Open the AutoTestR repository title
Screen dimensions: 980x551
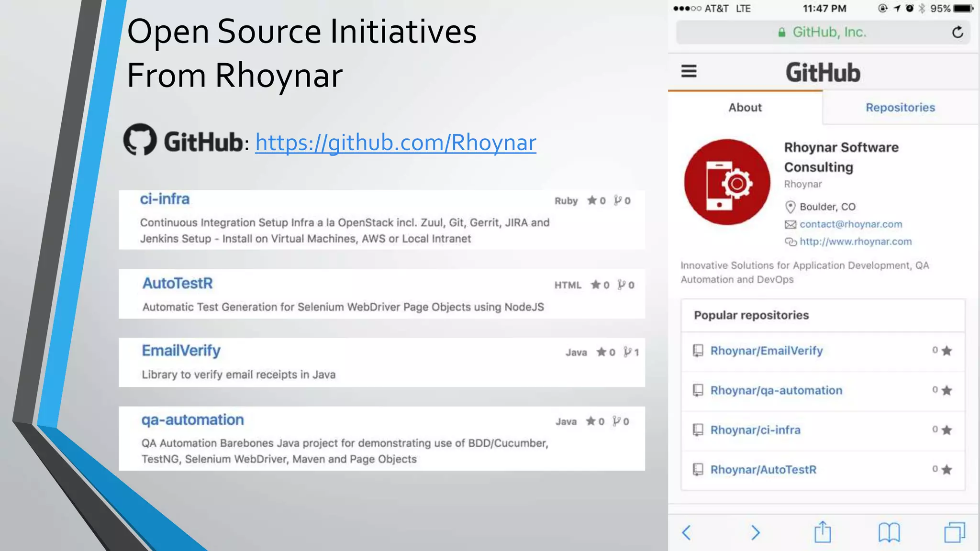[x=178, y=283]
